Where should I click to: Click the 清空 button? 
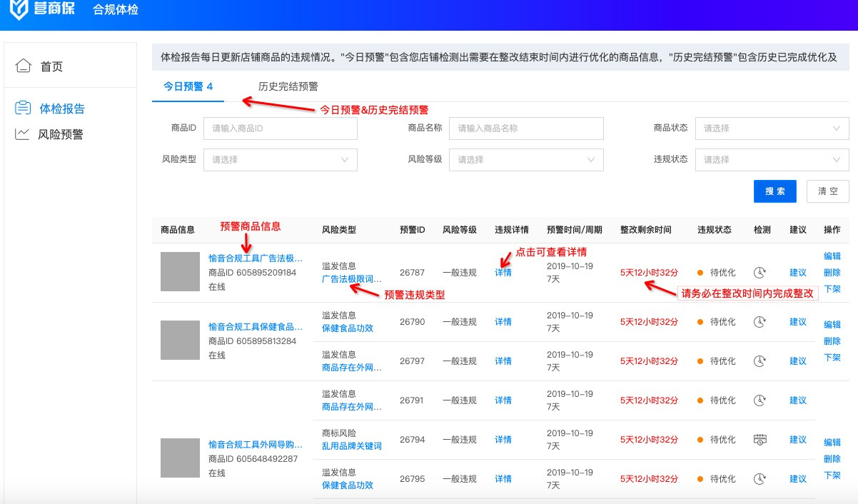[x=827, y=191]
